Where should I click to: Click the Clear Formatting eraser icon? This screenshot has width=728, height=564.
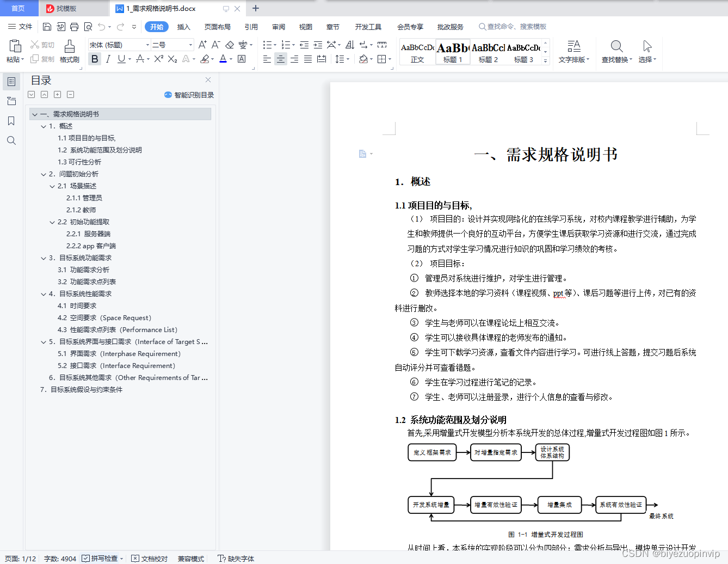[x=230, y=45]
